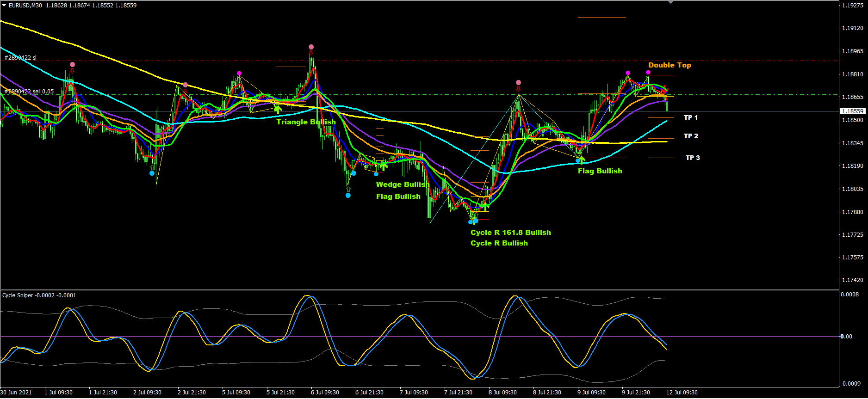The image size is (868, 399).
Task: Select the #2890422 sell 0.05 order label
Action: tap(29, 92)
